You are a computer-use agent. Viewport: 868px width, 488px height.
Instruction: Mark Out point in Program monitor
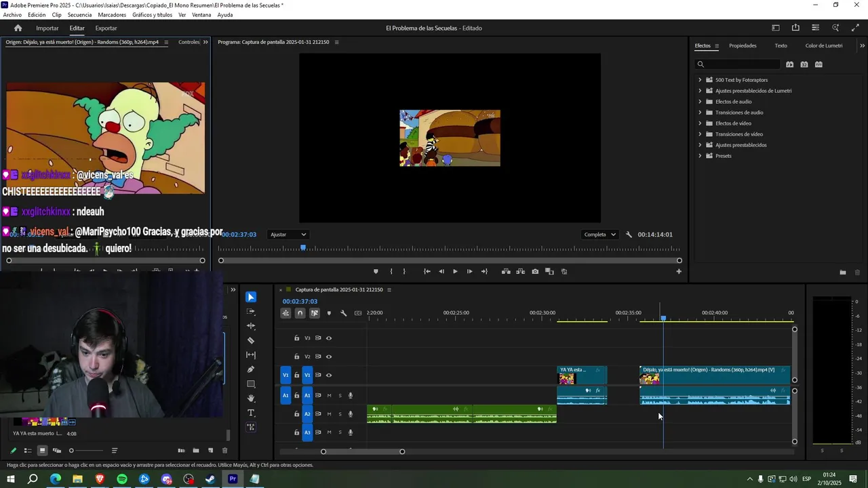(x=404, y=272)
